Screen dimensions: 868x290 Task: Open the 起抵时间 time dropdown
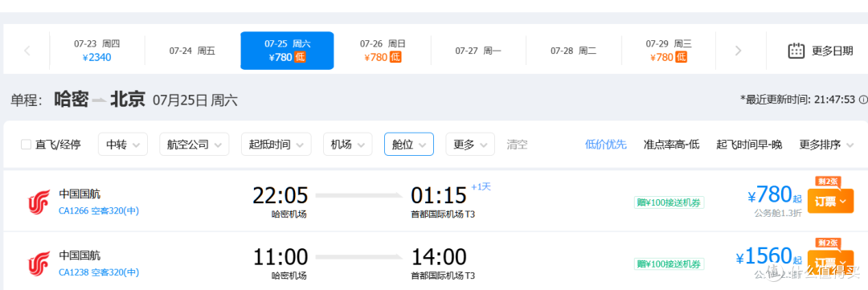tap(276, 145)
